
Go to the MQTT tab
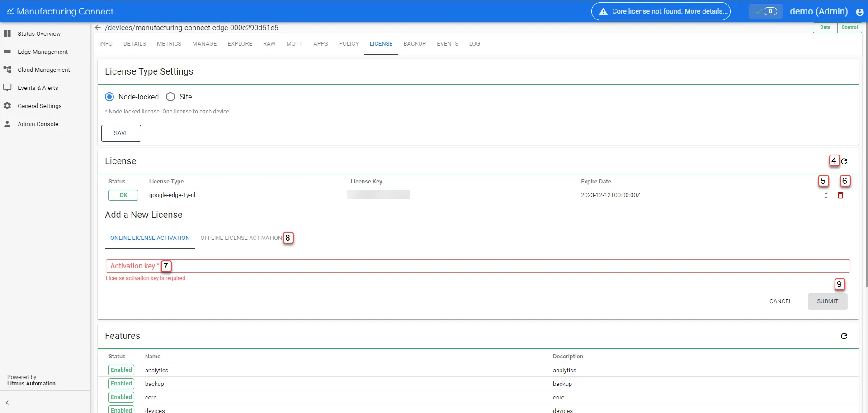point(294,44)
